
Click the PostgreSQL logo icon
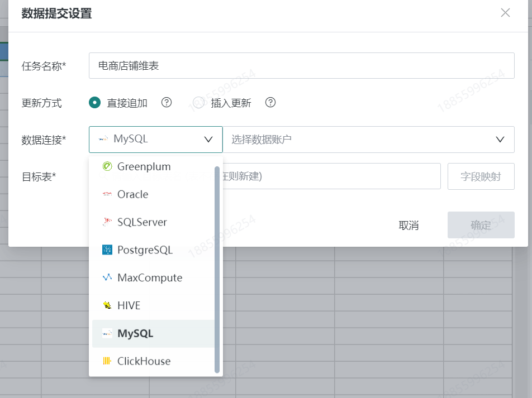click(x=107, y=250)
